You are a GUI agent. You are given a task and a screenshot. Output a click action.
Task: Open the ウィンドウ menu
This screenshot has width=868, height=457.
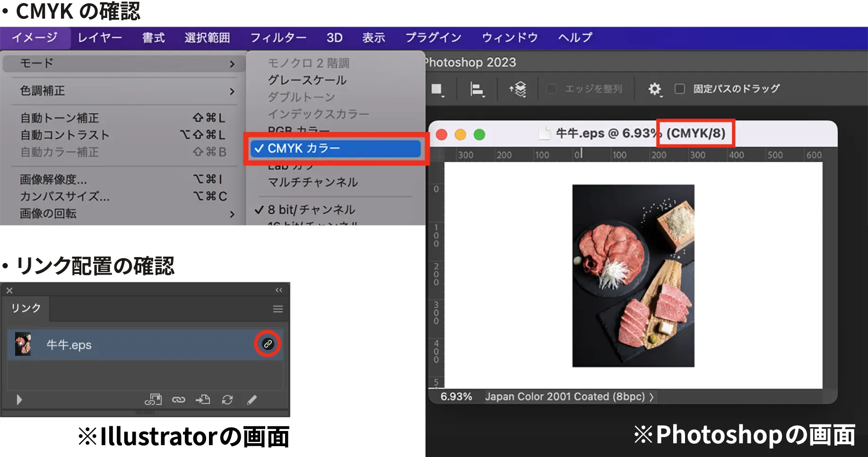[509, 37]
